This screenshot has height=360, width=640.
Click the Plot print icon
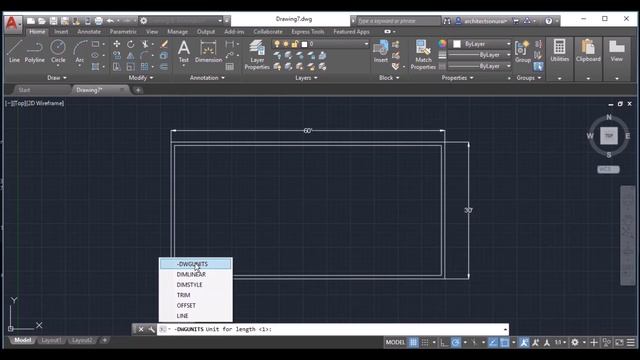[98, 21]
